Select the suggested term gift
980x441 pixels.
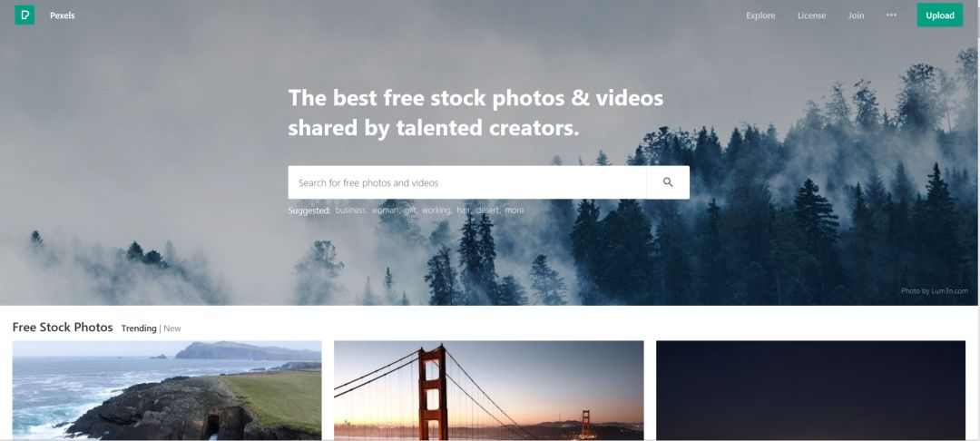[411, 211]
